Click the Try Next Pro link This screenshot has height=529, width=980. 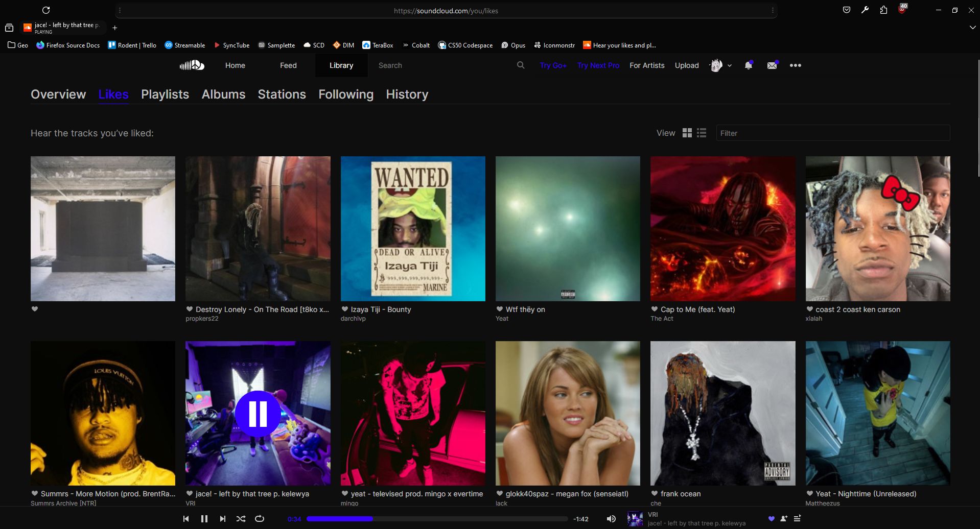(598, 65)
